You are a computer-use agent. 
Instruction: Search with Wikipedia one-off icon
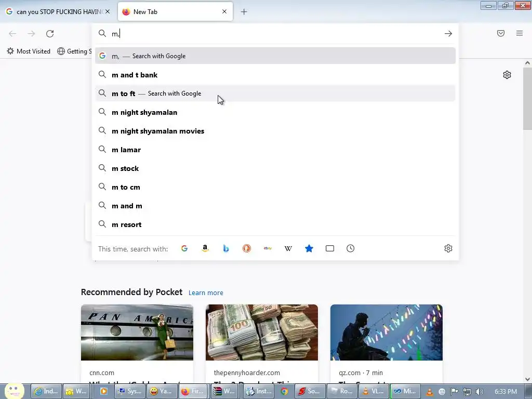pyautogui.click(x=288, y=248)
